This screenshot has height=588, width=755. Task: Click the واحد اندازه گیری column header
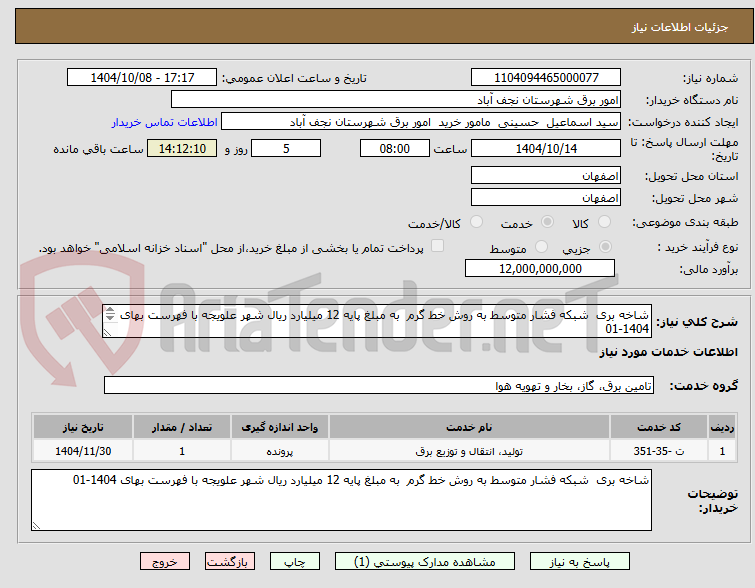coord(280,427)
